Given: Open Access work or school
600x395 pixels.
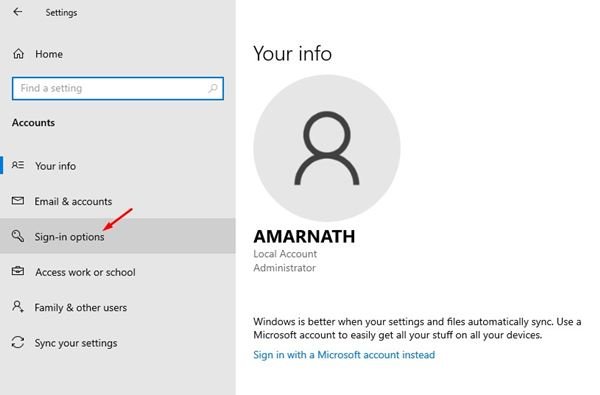Looking at the screenshot, I should [x=117, y=272].
